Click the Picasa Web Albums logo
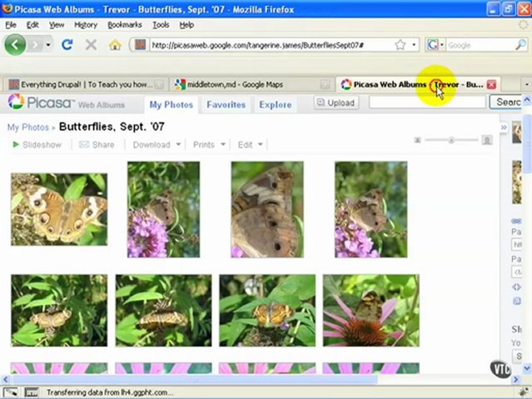Image resolution: width=532 pixels, height=399 pixels. point(66,103)
